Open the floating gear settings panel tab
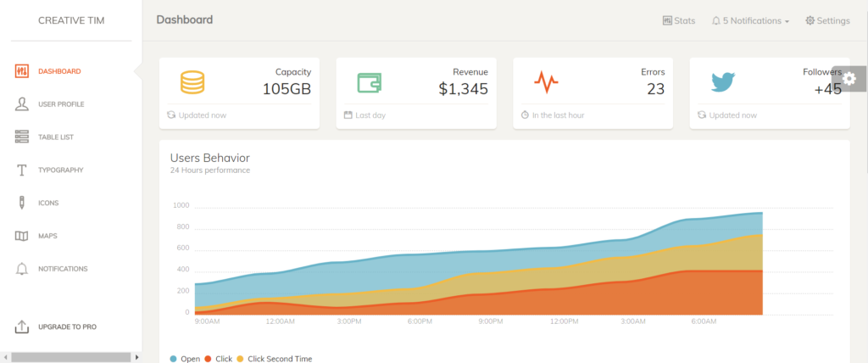868x363 pixels. pyautogui.click(x=849, y=79)
